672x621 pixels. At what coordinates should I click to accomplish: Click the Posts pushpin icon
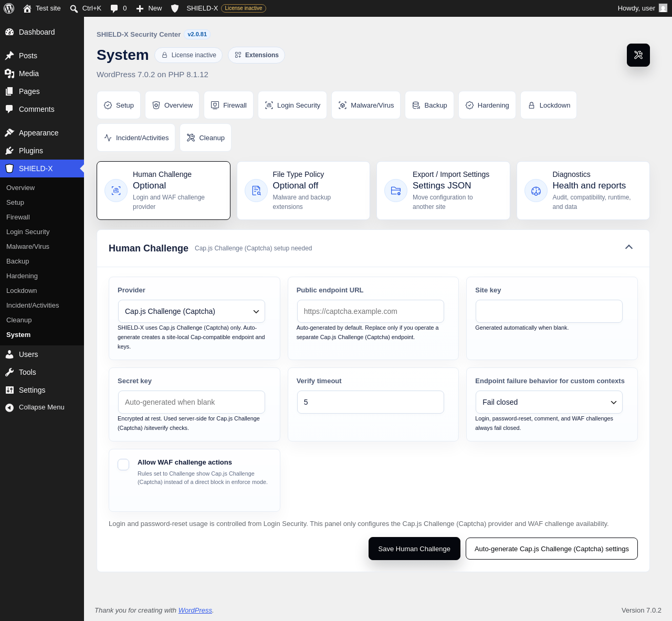(9, 56)
